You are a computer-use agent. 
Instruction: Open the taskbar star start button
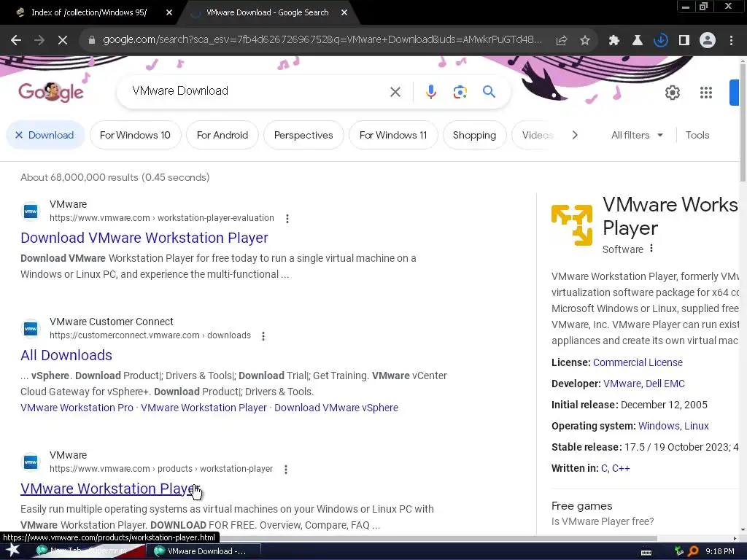coord(12,551)
